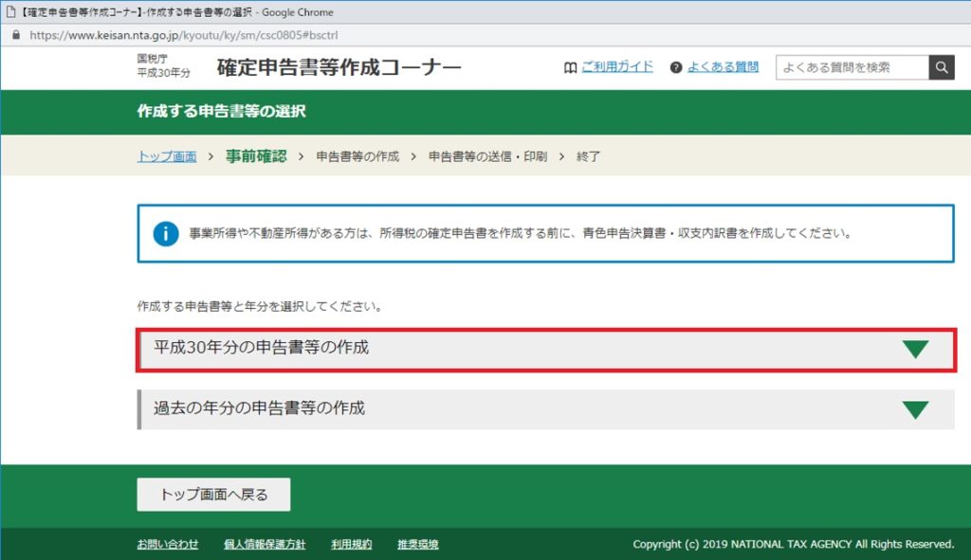Click the book icon beside ご利用ガイド

[570, 67]
